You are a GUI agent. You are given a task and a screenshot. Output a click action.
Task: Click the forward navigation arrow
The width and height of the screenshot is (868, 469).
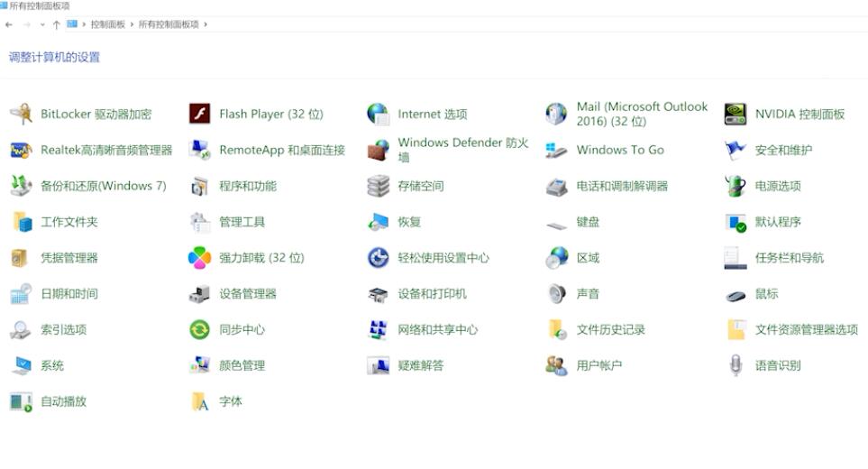pos(26,24)
